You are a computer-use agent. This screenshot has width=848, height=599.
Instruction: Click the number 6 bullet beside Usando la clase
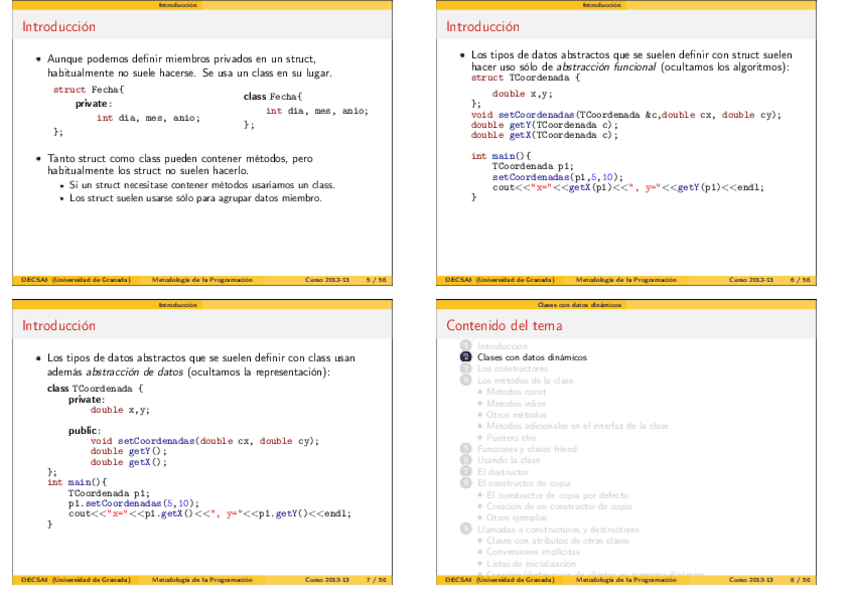pos(465,460)
